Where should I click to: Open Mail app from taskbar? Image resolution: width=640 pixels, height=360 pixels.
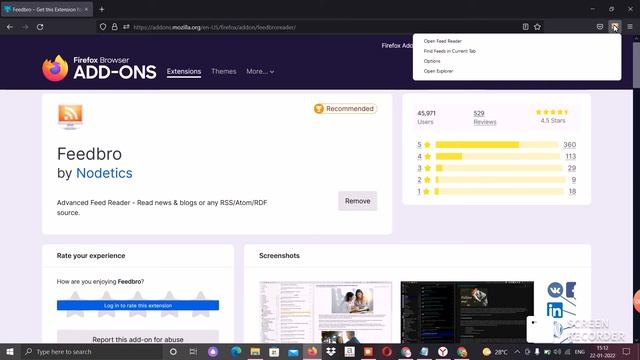pyautogui.click(x=293, y=351)
